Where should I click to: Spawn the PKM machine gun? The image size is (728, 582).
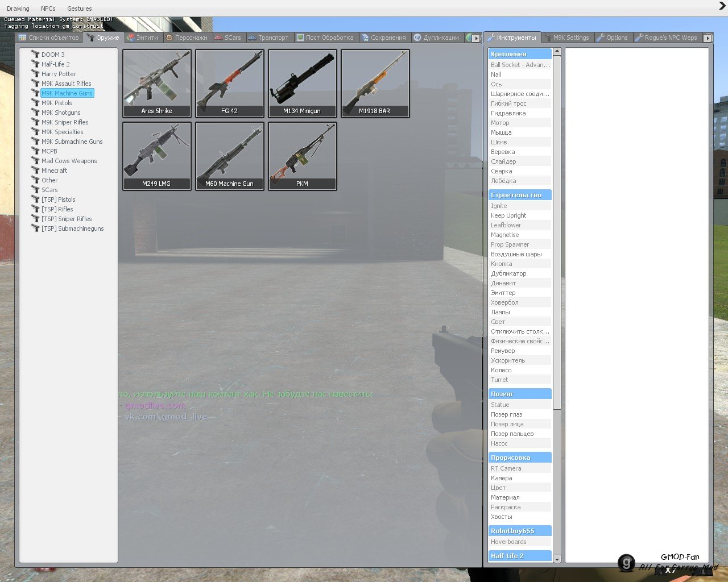(x=303, y=156)
